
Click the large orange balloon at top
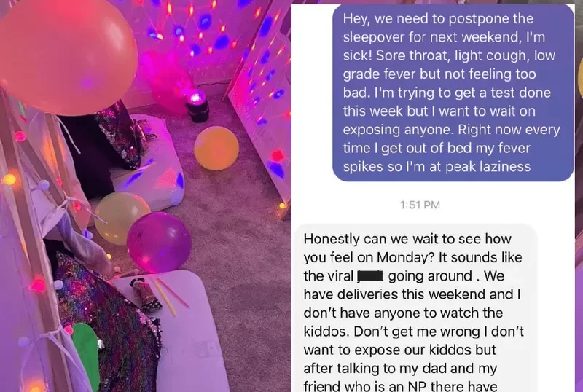click(x=67, y=56)
